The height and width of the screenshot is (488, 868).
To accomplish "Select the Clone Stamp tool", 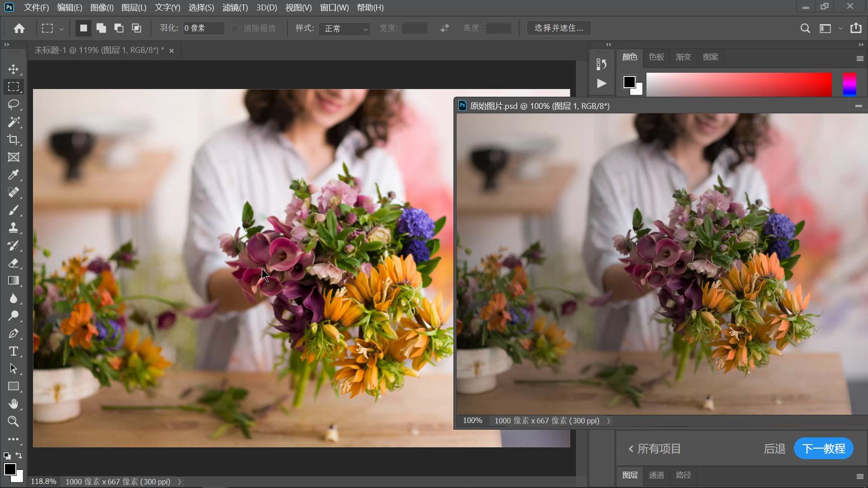I will pos(14,228).
